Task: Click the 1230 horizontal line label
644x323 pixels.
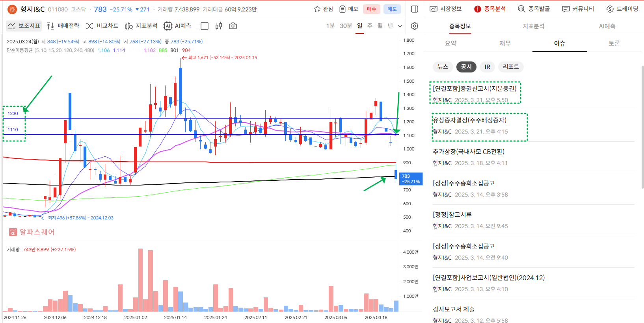Action: pyautogui.click(x=13, y=113)
